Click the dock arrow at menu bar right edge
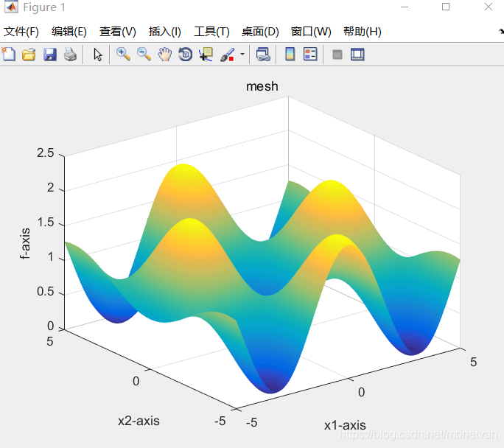Viewport: 504px width, 448px height. pos(501,32)
